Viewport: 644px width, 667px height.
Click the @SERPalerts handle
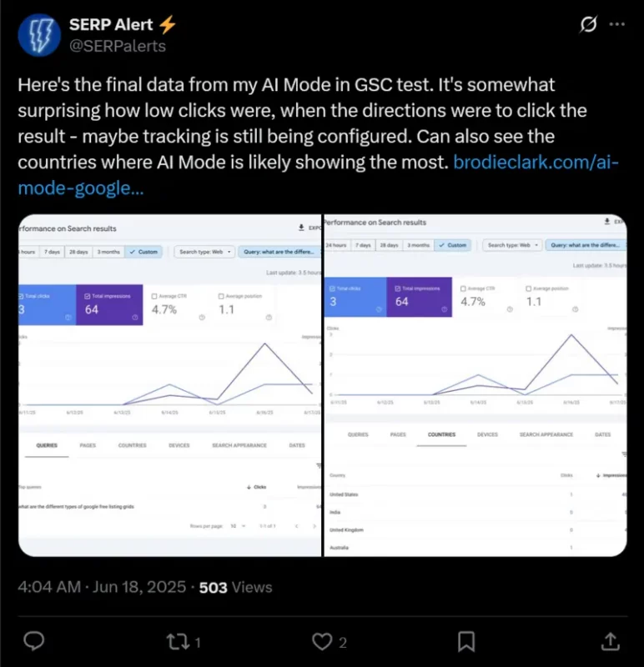tap(118, 46)
